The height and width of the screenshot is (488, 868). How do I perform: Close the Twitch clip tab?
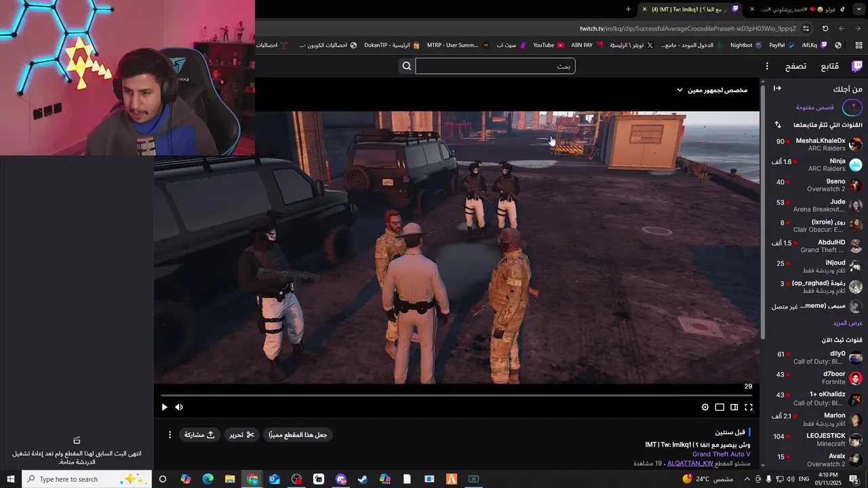click(645, 9)
